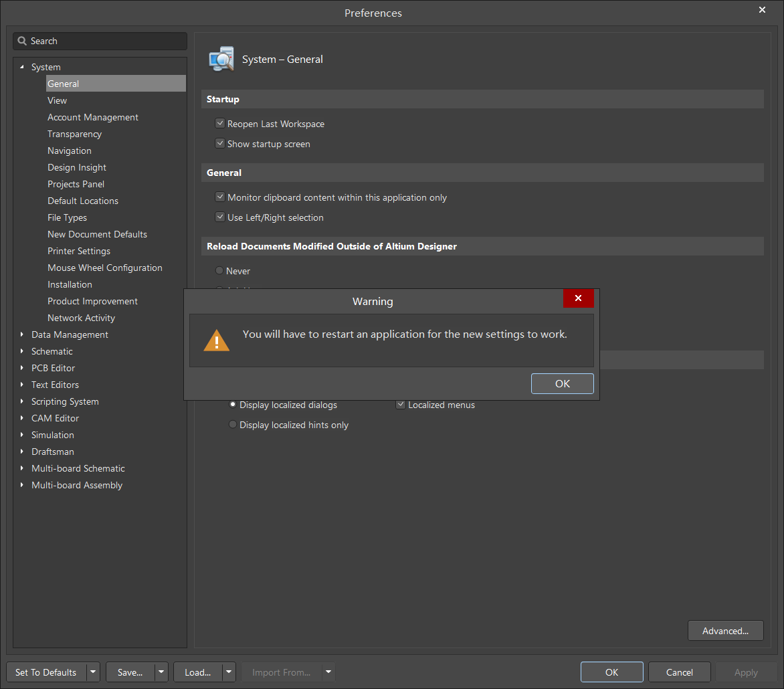
Task: Expand the Text Editors node
Action: tap(22, 385)
